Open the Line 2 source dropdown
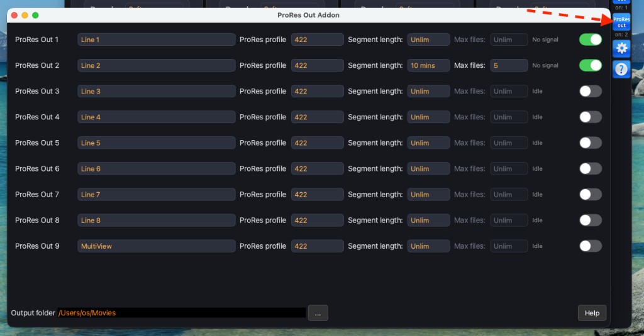Viewport: 644px width, 336px height. click(x=157, y=66)
